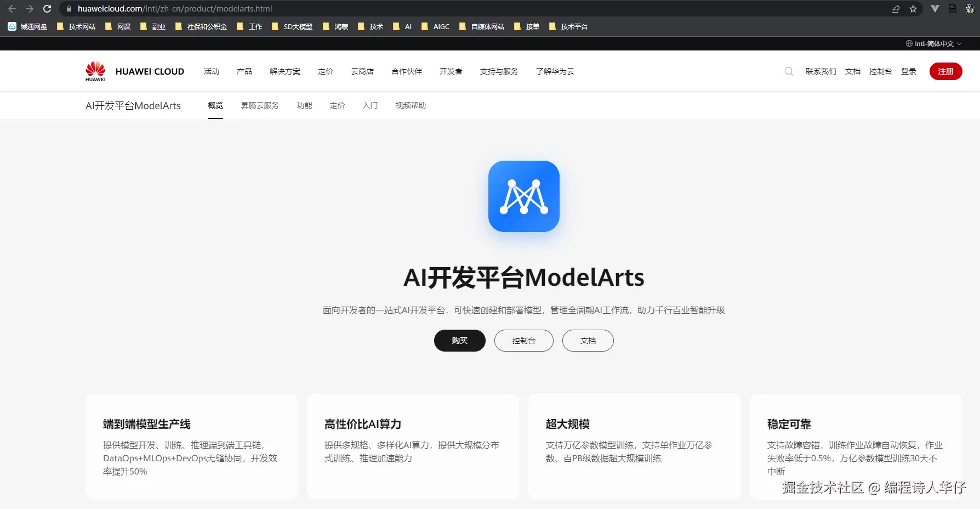980x509 pixels.
Task: Switch to the 入门 tab
Action: (370, 105)
